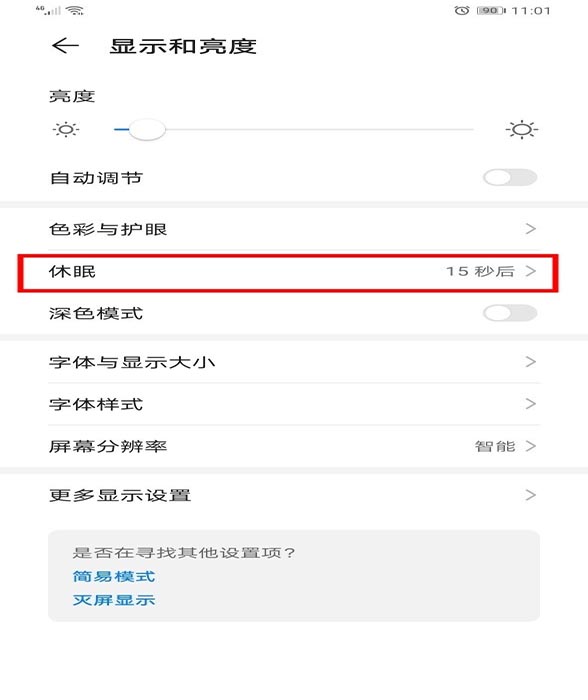The width and height of the screenshot is (588, 700).
Task: Tap the low brightness sun icon
Action: pyautogui.click(x=66, y=130)
